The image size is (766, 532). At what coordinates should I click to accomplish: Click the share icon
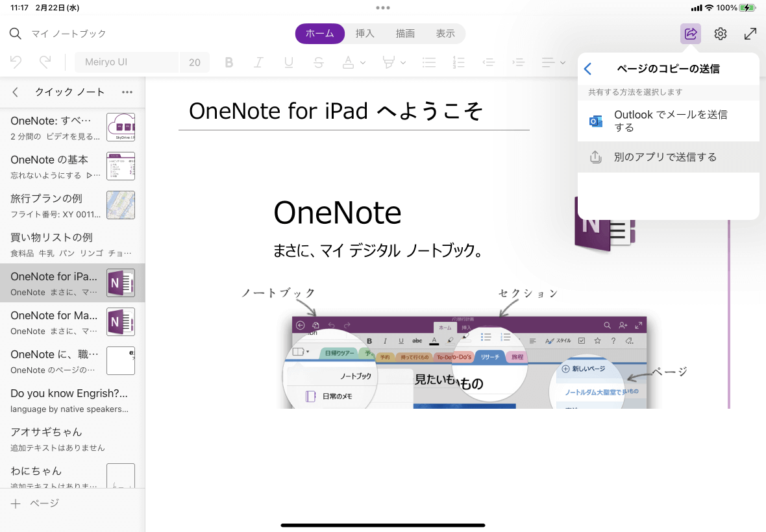tap(690, 34)
